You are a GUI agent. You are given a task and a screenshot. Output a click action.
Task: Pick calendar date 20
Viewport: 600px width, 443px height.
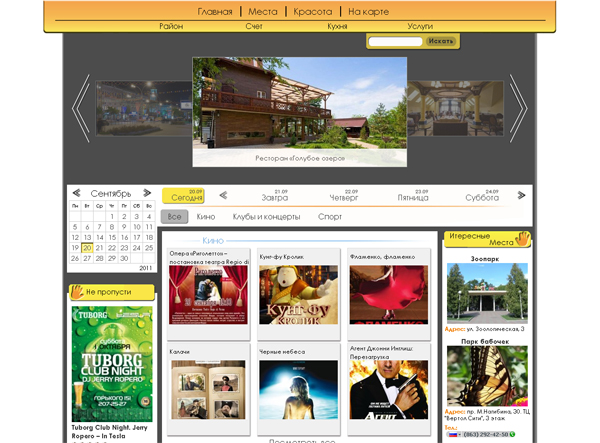87,248
